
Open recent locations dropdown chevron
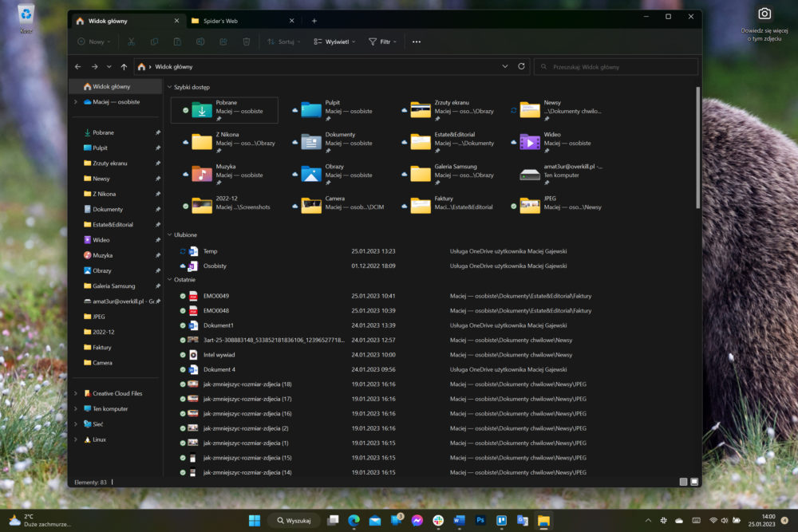(x=109, y=67)
